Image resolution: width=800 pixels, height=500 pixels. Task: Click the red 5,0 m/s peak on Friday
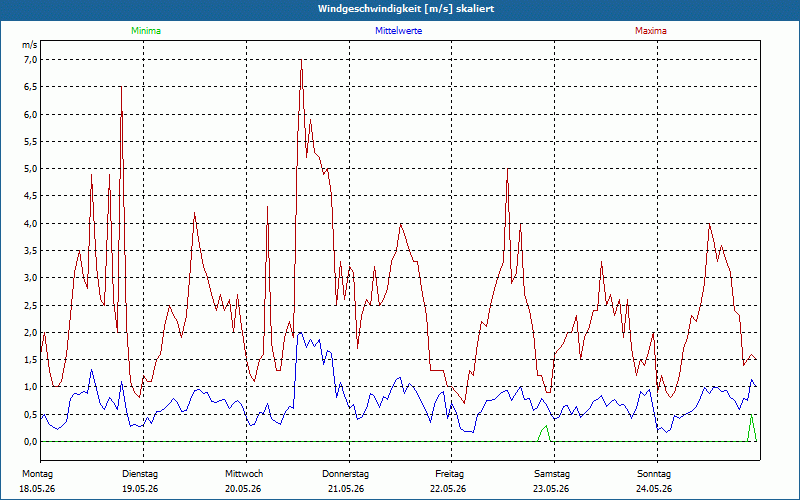(508, 170)
